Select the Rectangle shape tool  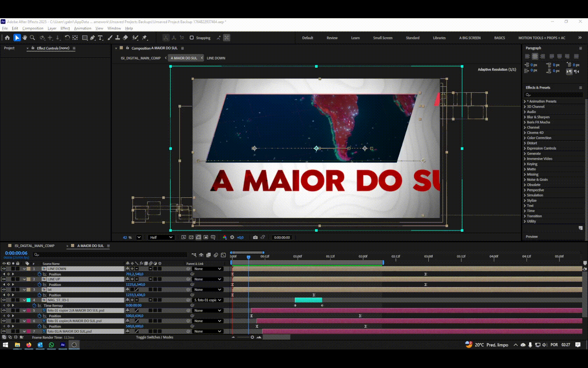click(x=85, y=38)
